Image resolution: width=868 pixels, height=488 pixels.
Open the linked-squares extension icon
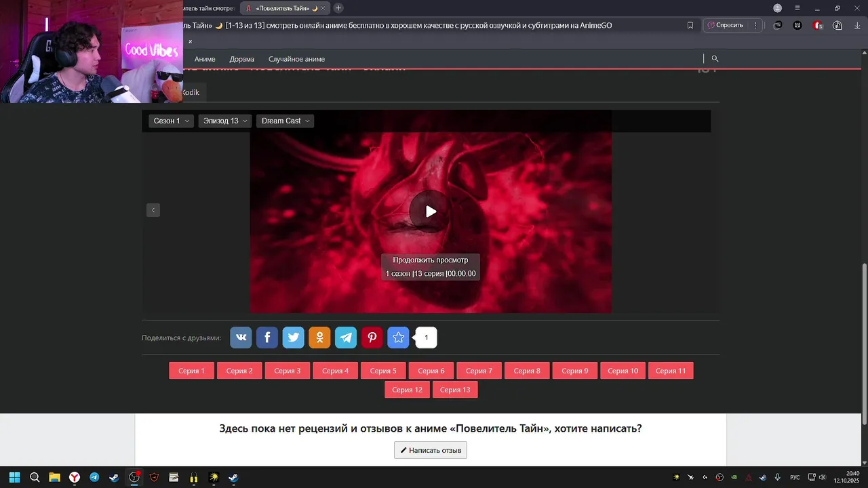(x=778, y=25)
